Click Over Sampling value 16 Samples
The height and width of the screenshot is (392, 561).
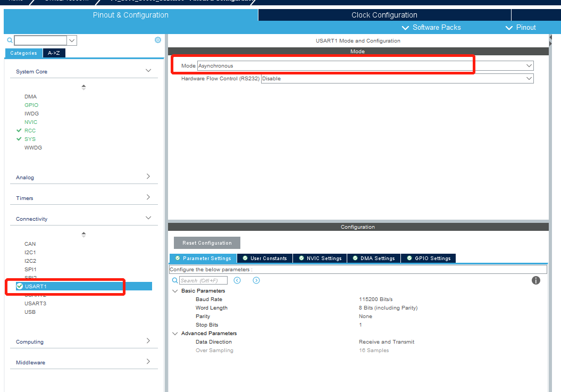[x=373, y=351]
